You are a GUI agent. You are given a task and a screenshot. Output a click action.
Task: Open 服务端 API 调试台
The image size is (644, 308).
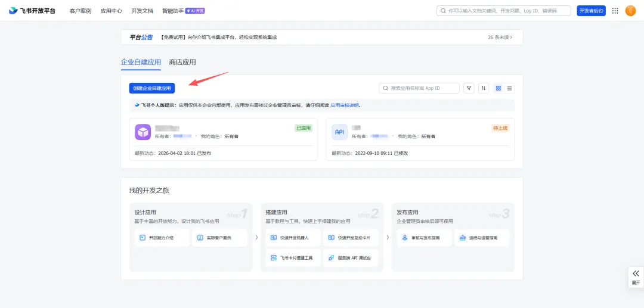click(351, 258)
